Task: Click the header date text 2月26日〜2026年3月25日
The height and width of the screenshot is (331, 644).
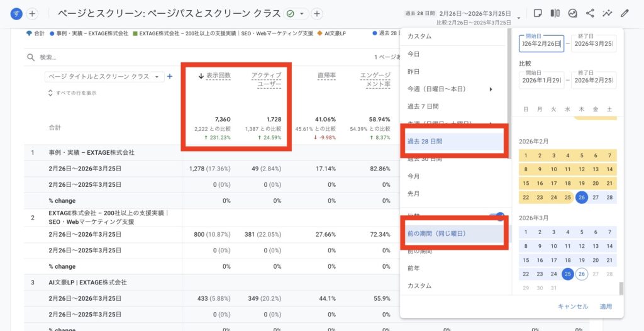Action: [x=475, y=14]
